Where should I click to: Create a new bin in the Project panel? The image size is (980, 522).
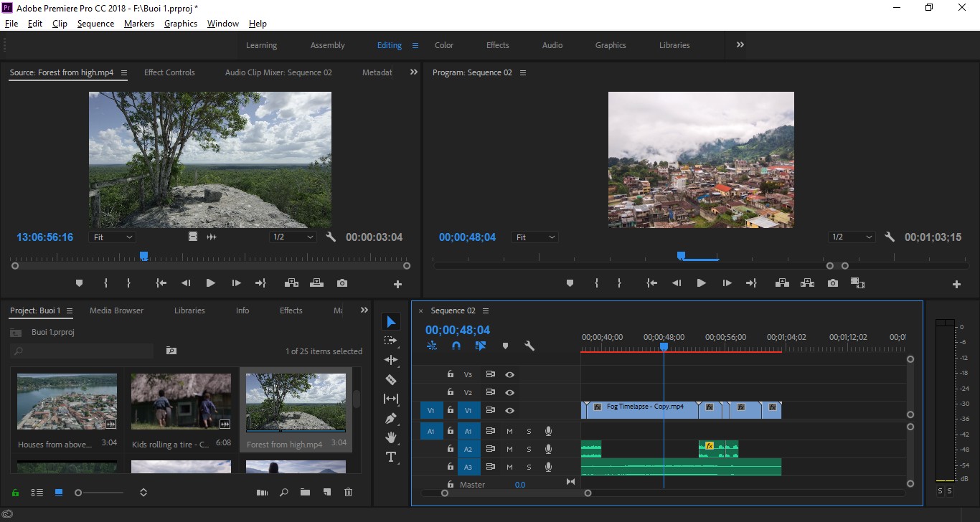(305, 493)
